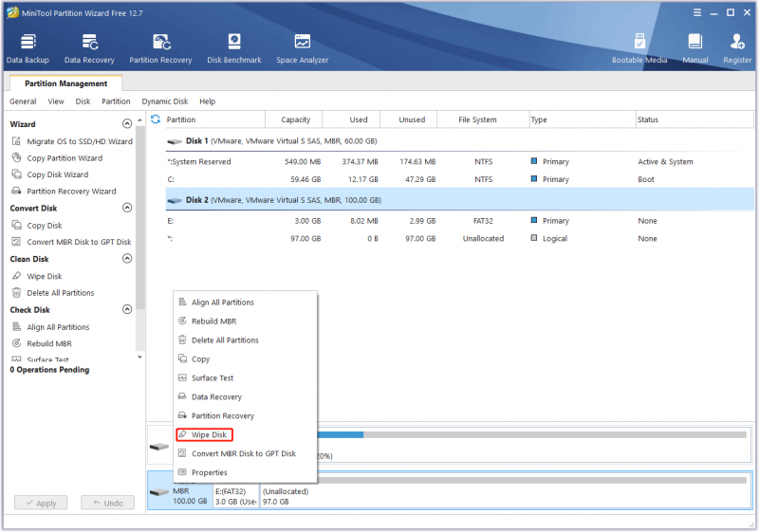
Task: Open the Manual icon
Action: click(695, 49)
